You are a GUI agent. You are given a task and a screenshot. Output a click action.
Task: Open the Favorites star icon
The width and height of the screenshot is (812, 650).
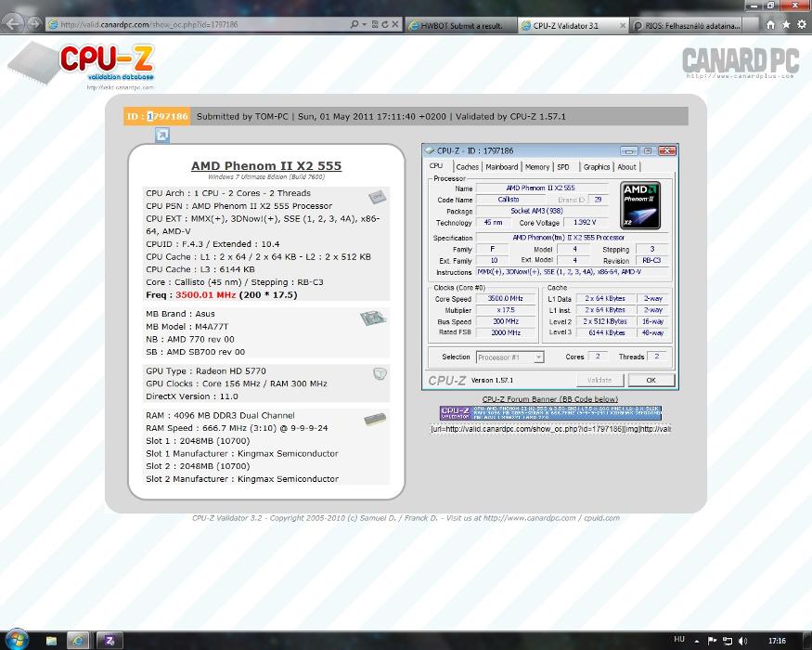pos(786,24)
